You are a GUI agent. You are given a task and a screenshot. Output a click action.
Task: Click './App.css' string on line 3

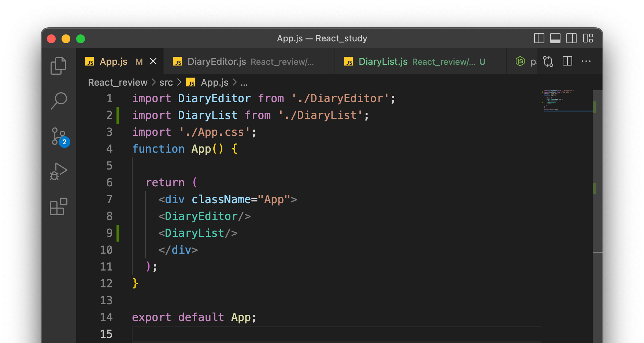[x=215, y=132]
